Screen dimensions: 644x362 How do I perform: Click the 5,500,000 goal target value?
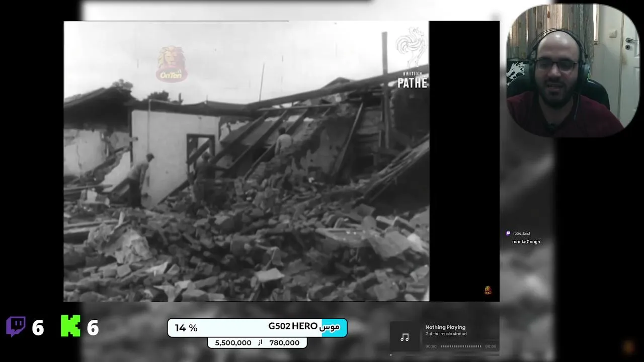(x=233, y=343)
